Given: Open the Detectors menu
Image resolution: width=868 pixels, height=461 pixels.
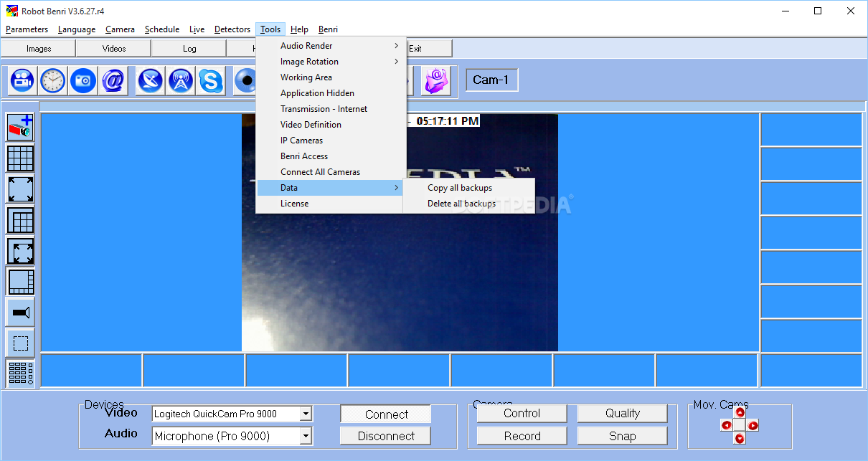Looking at the screenshot, I should pyautogui.click(x=232, y=29).
